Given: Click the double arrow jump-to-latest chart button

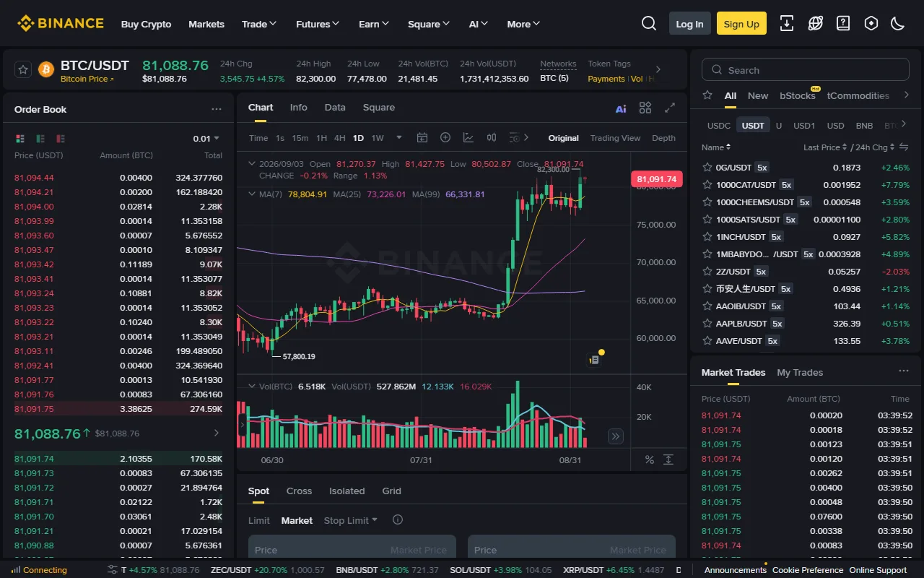Looking at the screenshot, I should (616, 436).
